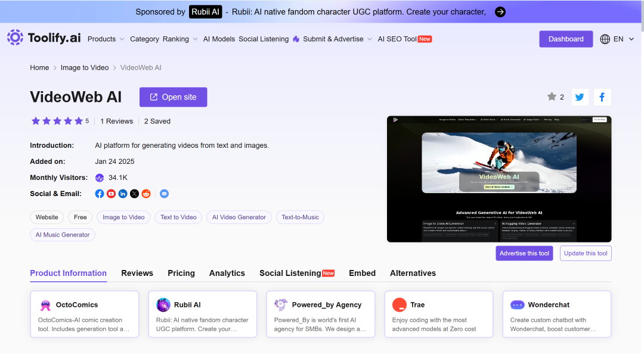Screen dimensions: 644x354
Task: Click the Trae red logo icon
Action: [x=399, y=305]
